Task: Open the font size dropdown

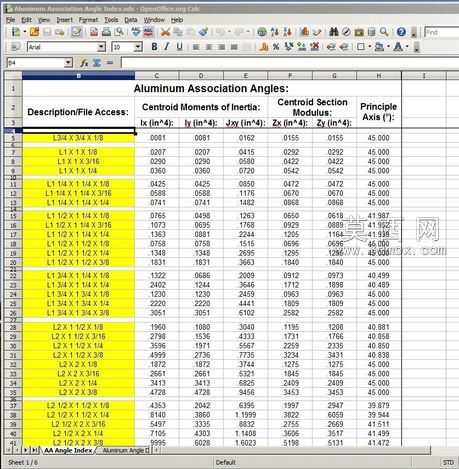Action: tap(138, 47)
